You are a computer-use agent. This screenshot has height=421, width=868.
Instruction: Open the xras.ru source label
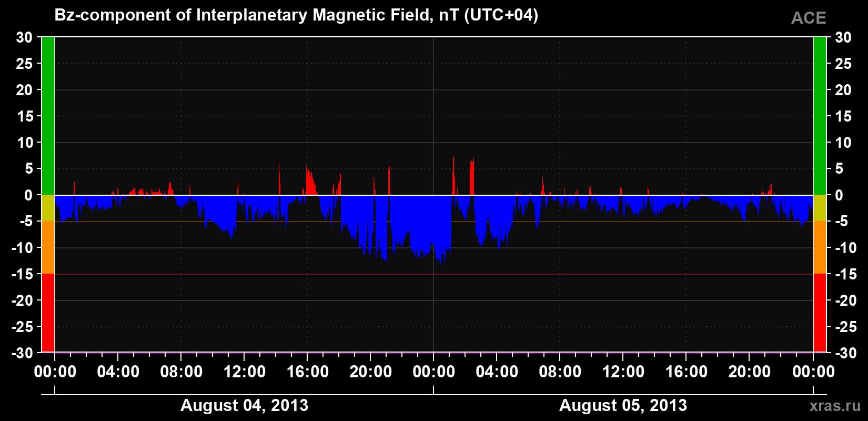835,406
